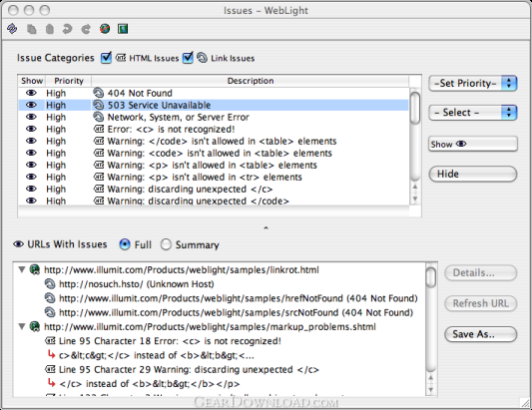Click link icon beside hrefNotFound URL
This screenshot has width=532, height=410.
[50, 298]
